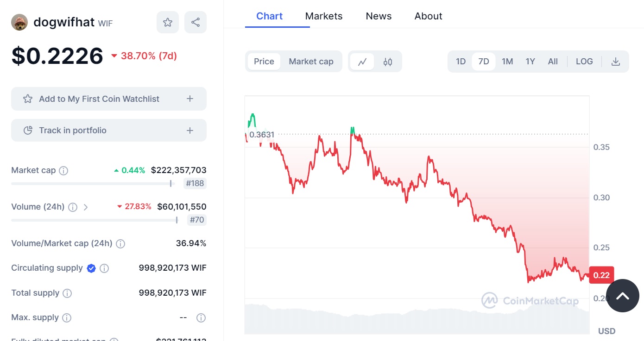Click the dogwifhat coin logo

point(19,22)
